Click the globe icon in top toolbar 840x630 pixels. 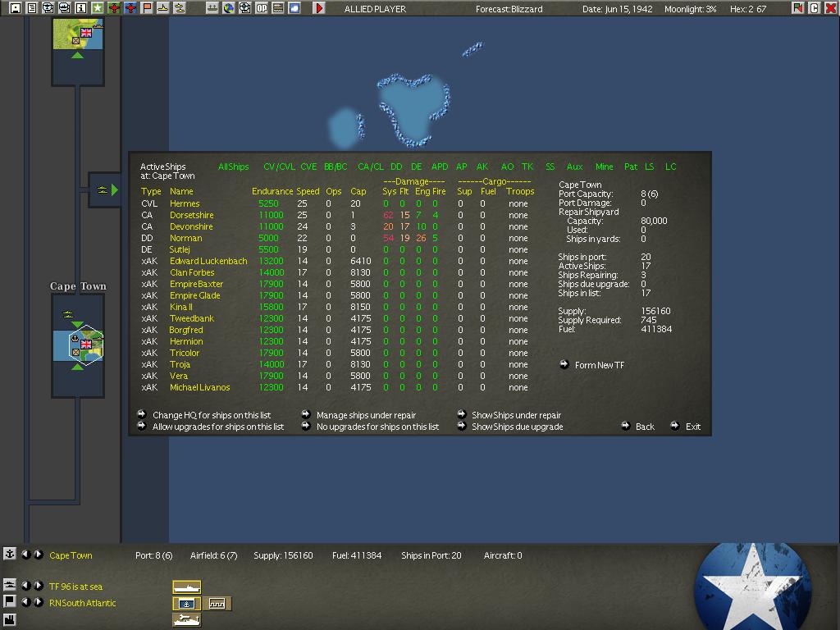coord(229,8)
